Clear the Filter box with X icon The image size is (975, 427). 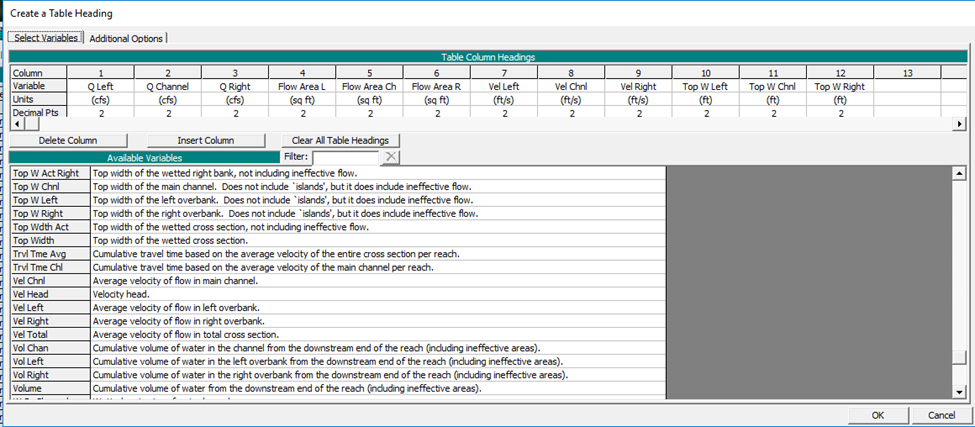(391, 157)
